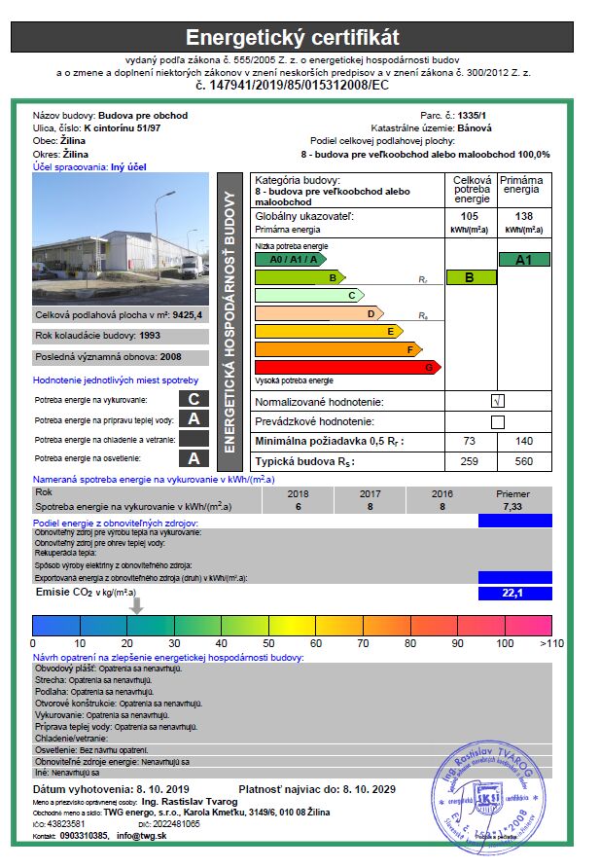Click the Emisie CO2 label
The width and height of the screenshot is (600, 868).
coord(86,593)
